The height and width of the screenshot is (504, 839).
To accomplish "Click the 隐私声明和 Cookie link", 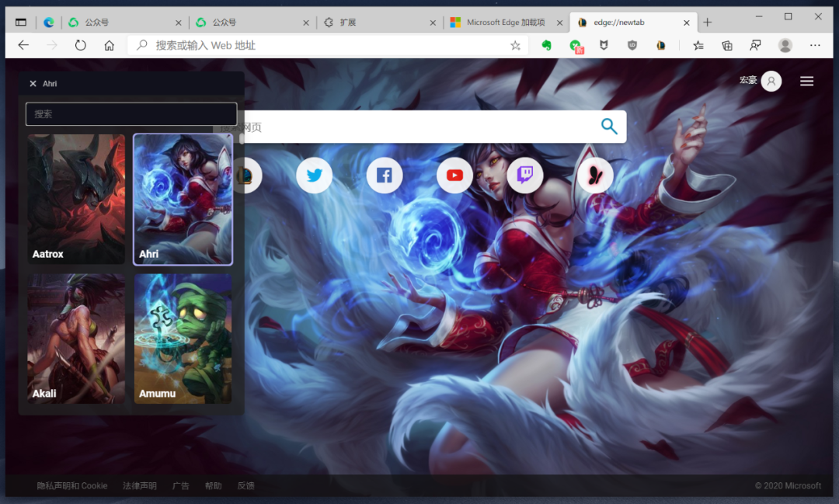I will point(72,486).
